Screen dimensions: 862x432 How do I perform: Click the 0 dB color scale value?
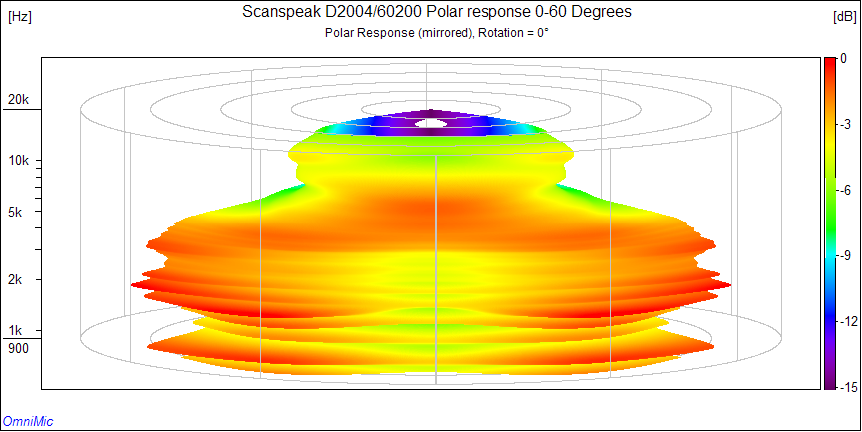844,59
